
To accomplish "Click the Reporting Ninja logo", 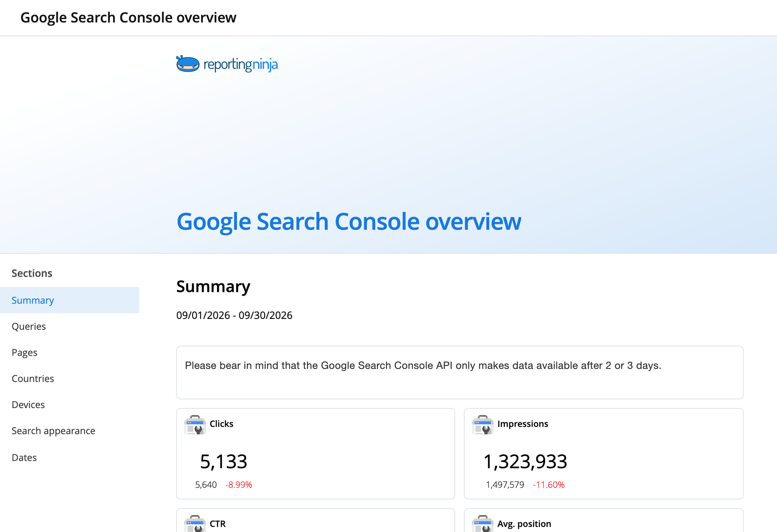I will pos(227,64).
